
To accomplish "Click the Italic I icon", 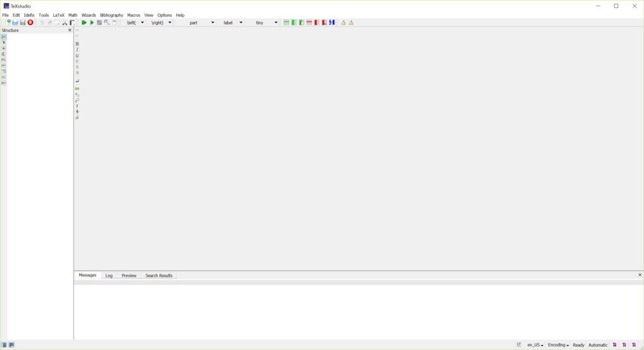I will click(77, 50).
